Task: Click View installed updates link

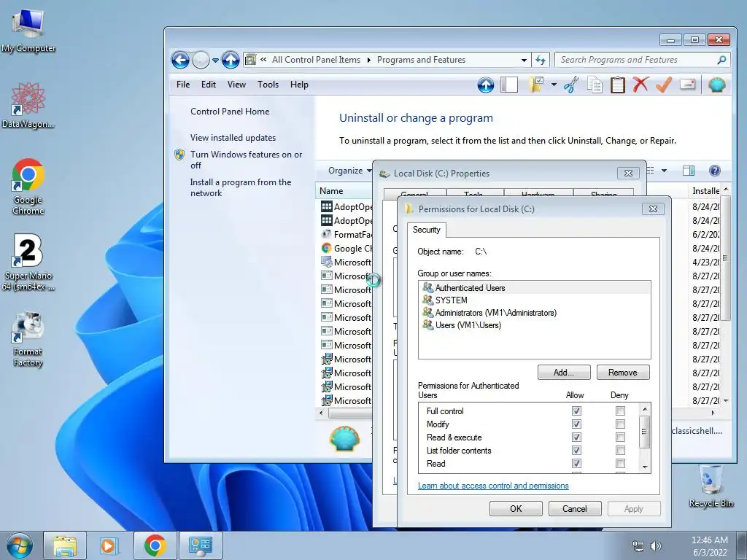Action: coord(233,138)
